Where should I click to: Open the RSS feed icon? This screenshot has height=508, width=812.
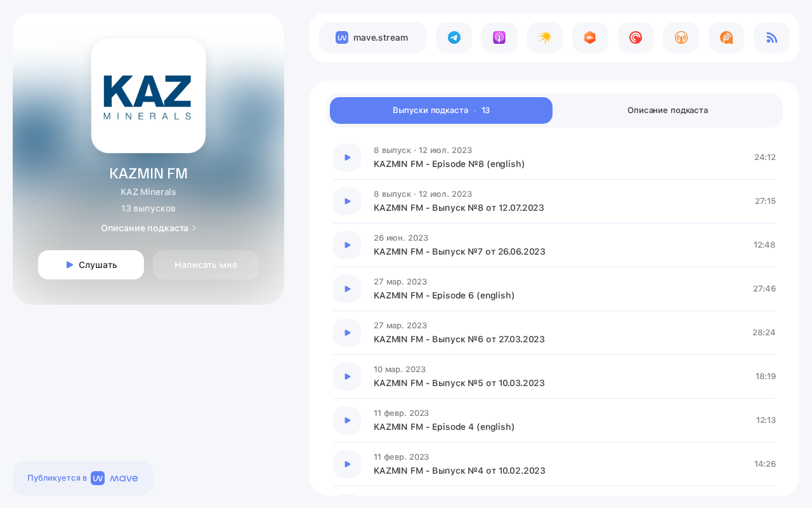[771, 37]
